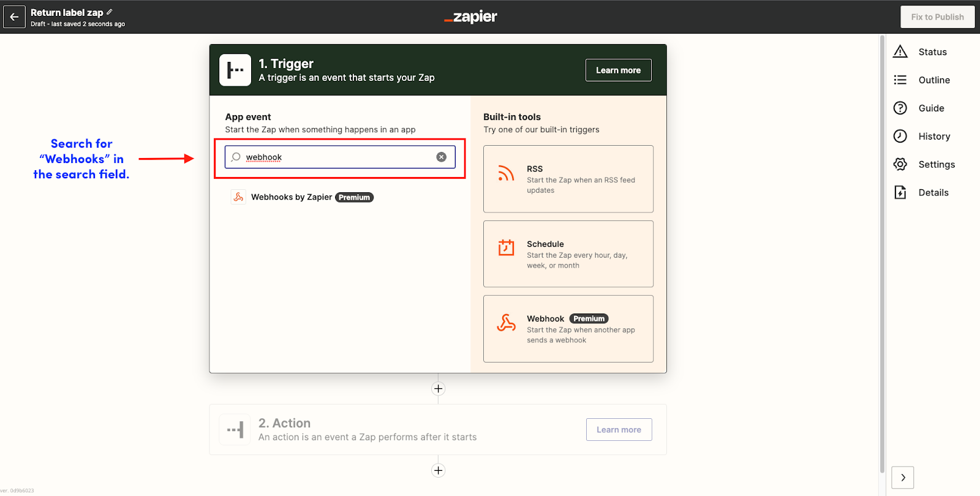Choose the RSS built-in trigger card
This screenshot has width=980, height=496.
[568, 179]
